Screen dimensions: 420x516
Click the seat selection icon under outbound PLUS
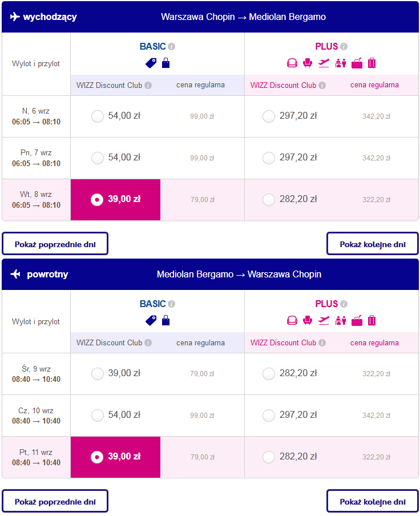(x=307, y=63)
